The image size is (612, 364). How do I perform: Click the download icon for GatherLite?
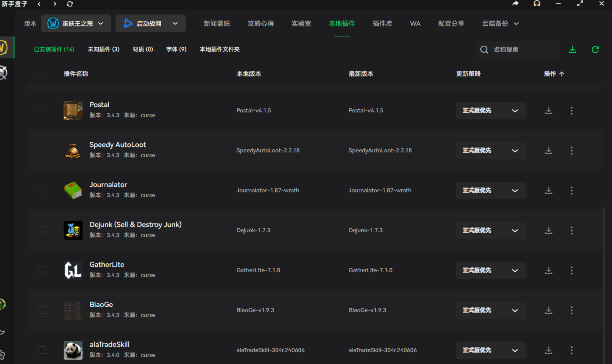click(x=549, y=270)
